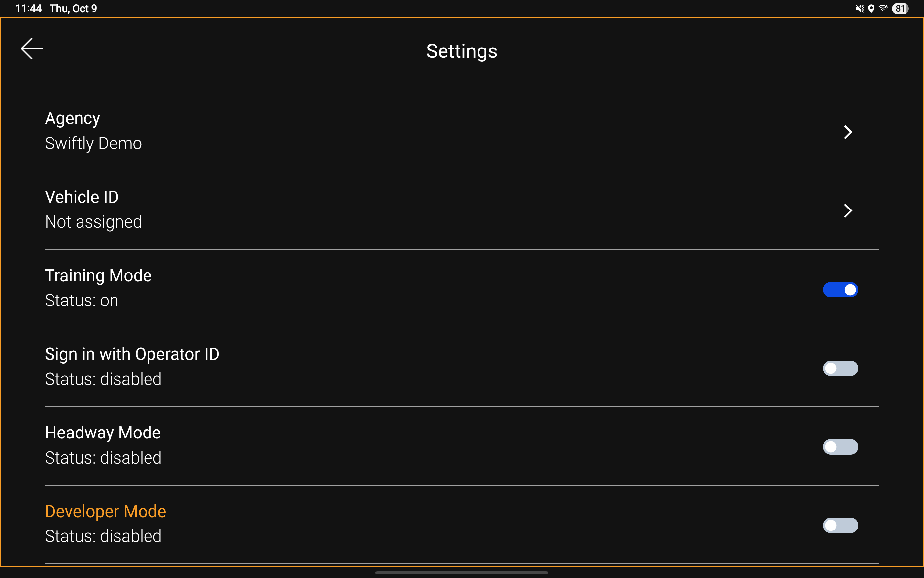Select the Agency setting label
This screenshot has width=924, height=578.
(x=73, y=118)
